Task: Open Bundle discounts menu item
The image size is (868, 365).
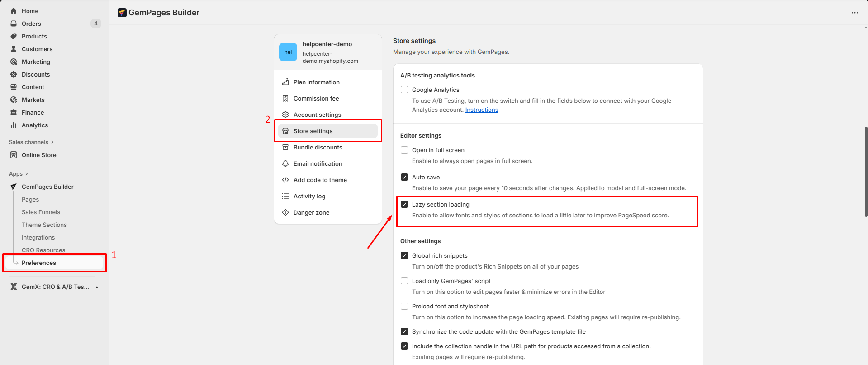Action: (x=318, y=147)
